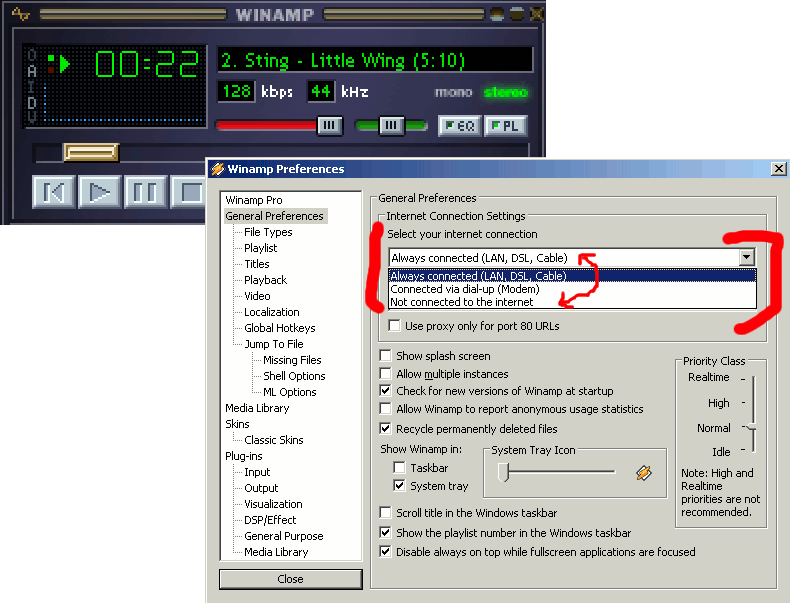The image size is (790, 603).
Task: Open Input plug-ins page
Action: coord(257,472)
